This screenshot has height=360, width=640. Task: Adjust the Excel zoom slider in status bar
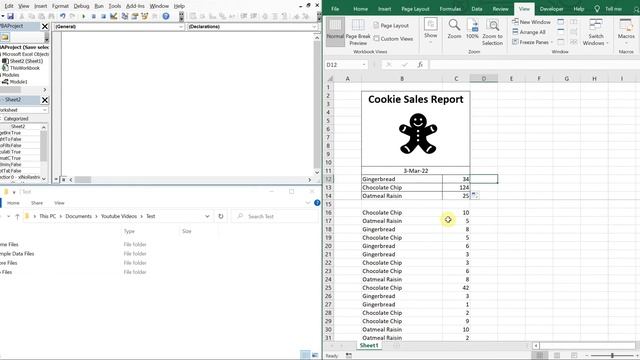pos(612,356)
